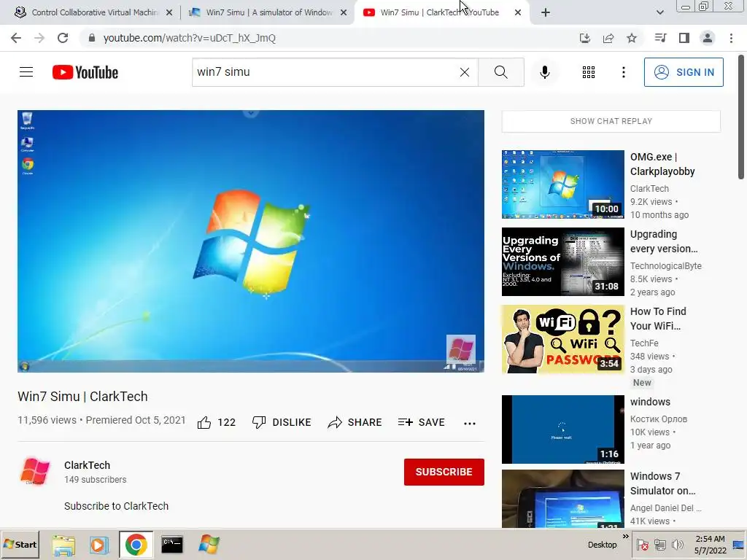
Task: Click the TechnologicalByte channel name
Action: [665, 265]
